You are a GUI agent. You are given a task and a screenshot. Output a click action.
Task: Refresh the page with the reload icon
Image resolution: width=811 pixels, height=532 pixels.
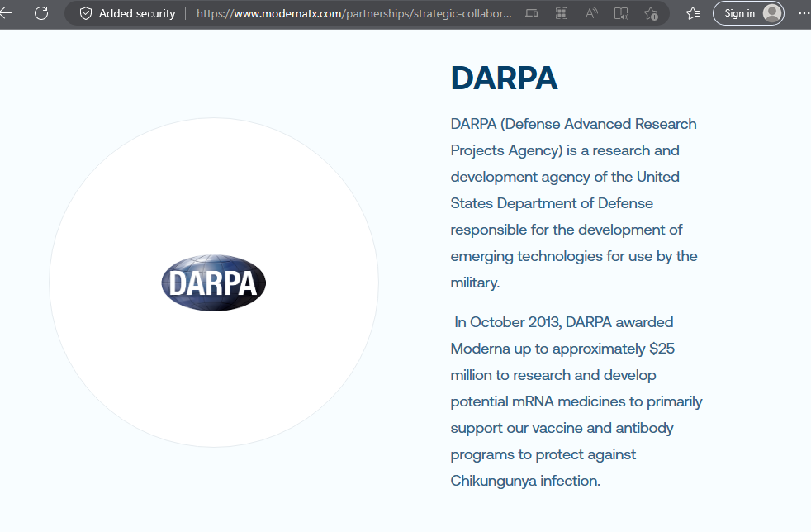click(x=41, y=13)
